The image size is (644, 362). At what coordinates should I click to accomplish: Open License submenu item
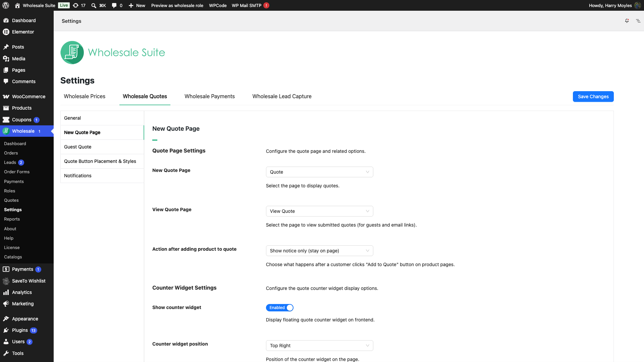[x=12, y=247]
